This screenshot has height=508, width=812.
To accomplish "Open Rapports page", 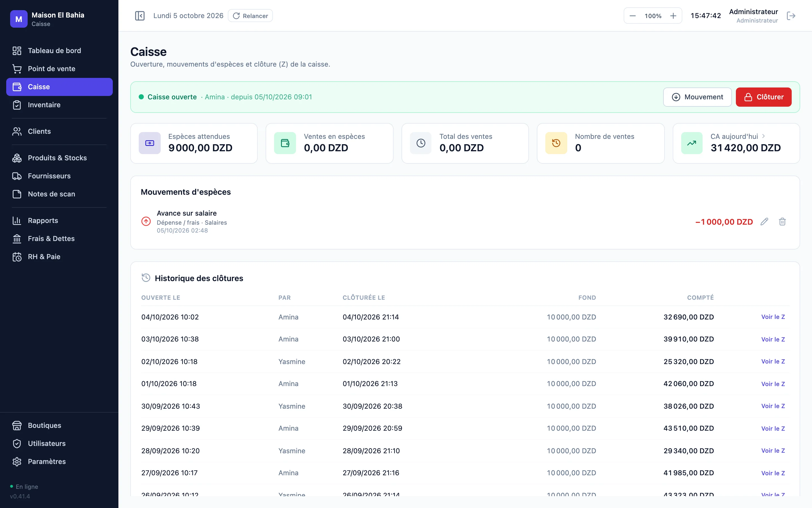I will 59,221.
